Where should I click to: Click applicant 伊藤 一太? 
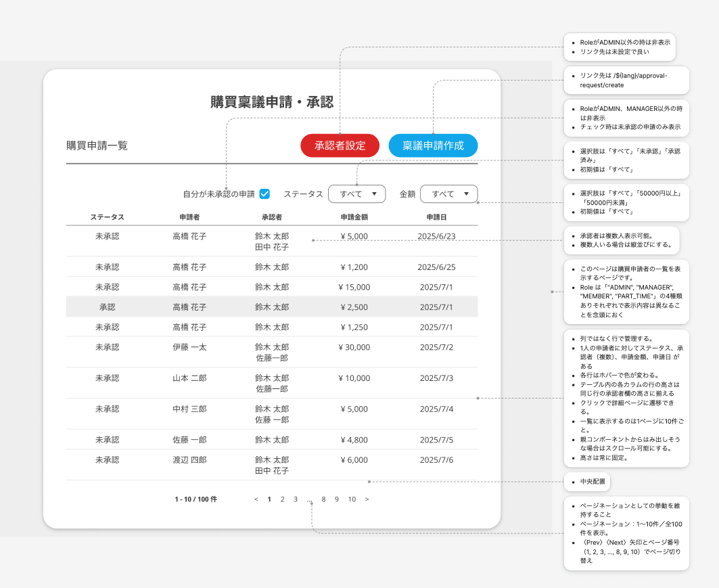189,347
